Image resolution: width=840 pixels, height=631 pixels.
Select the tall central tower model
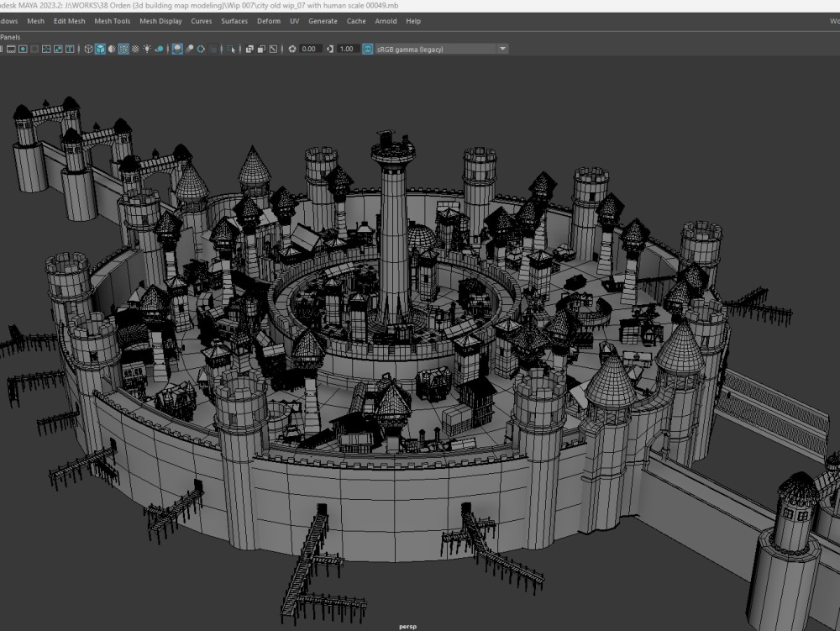(x=393, y=230)
